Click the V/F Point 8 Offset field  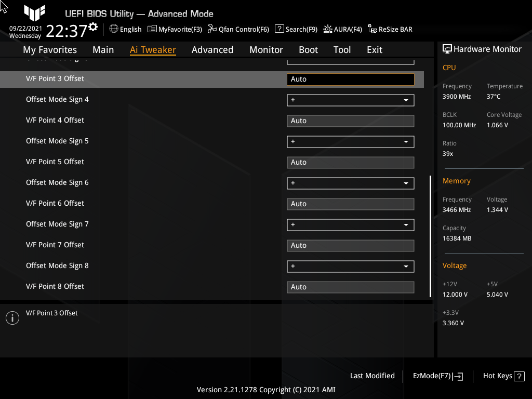[x=351, y=287]
